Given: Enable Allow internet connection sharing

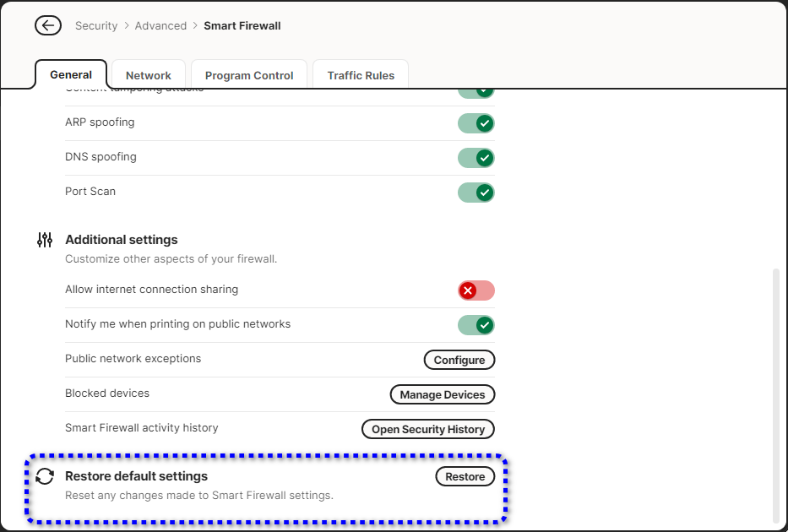Looking at the screenshot, I should (476, 290).
